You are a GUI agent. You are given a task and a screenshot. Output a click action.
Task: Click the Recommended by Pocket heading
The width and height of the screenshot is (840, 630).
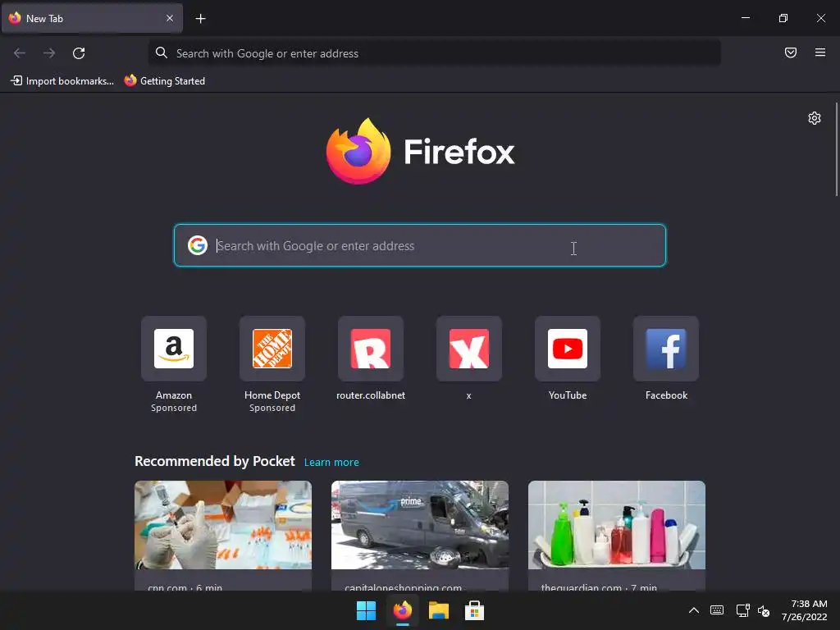(215, 461)
